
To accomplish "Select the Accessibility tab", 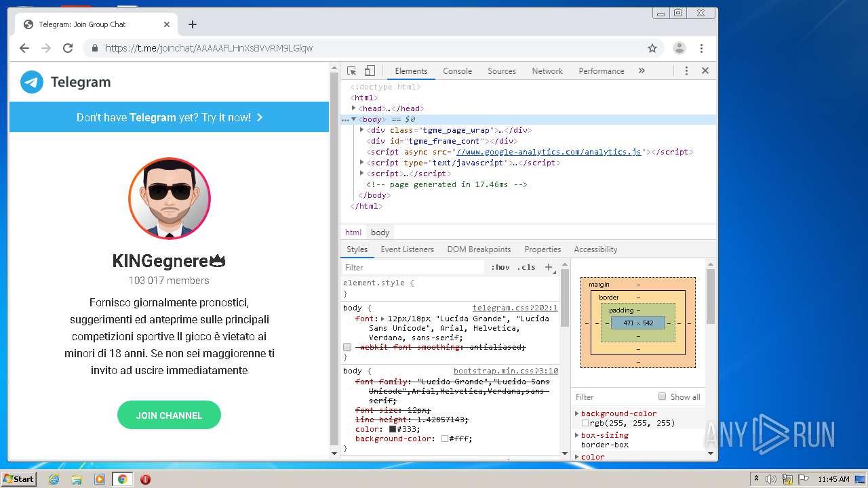I will point(595,249).
